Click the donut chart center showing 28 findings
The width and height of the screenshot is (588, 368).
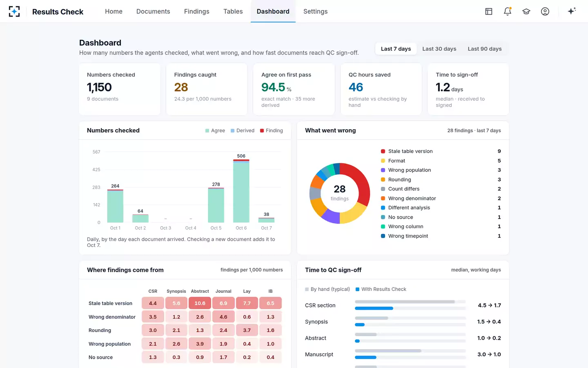[340, 193]
